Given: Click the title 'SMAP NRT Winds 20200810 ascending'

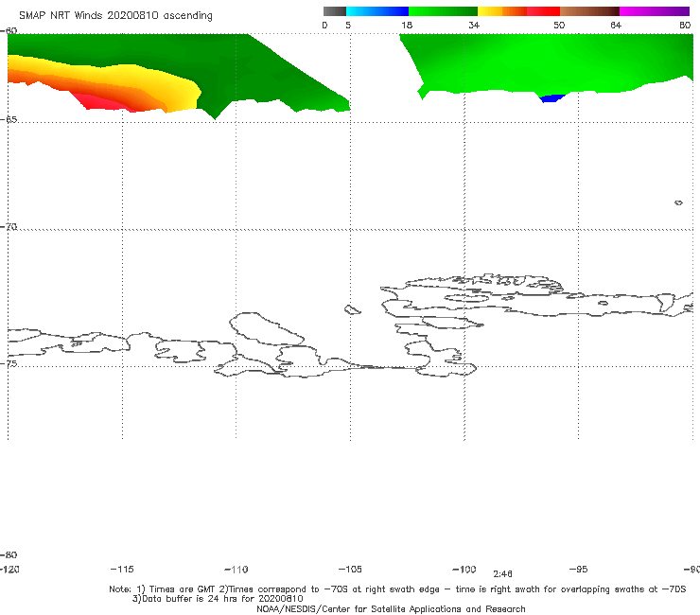Looking at the screenshot, I should (115, 16).
